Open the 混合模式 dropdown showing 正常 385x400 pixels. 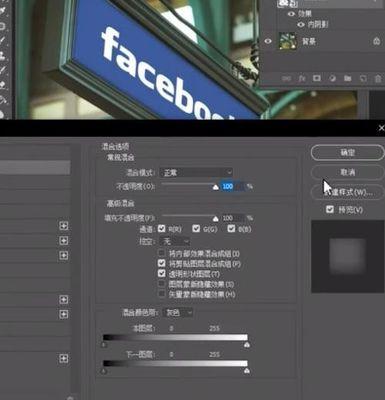click(196, 173)
